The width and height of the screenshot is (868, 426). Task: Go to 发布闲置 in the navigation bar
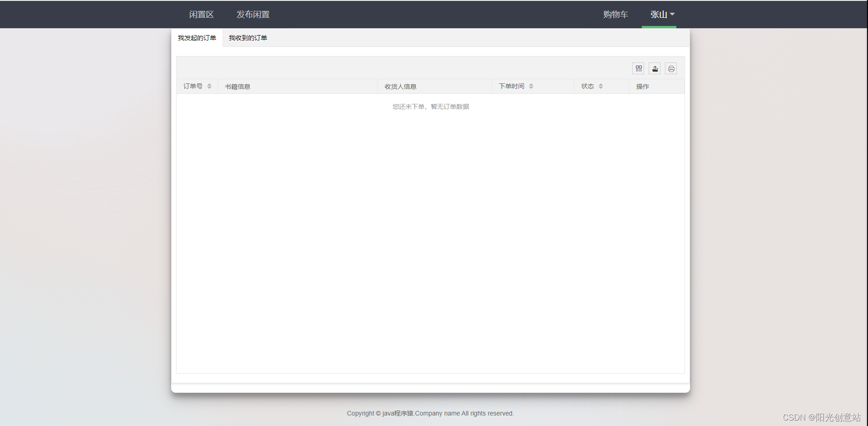[253, 15]
